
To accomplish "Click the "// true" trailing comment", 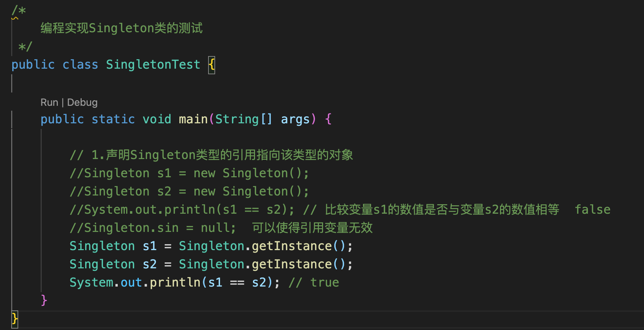I will coord(314,283).
